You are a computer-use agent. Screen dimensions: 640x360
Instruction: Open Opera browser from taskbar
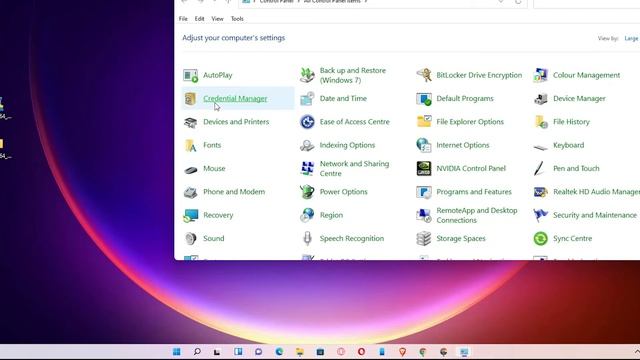[361, 352]
